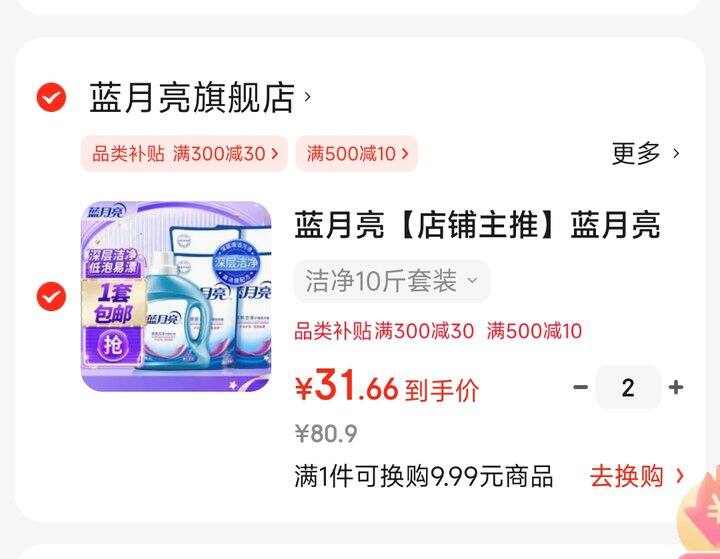Click the quantity field showing 2
720x559 pixels.
(628, 387)
